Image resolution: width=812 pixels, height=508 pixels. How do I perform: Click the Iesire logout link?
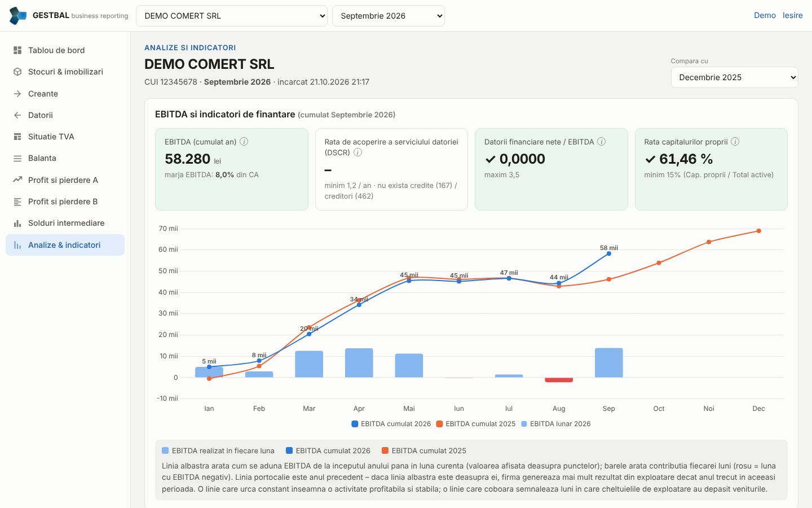click(792, 15)
